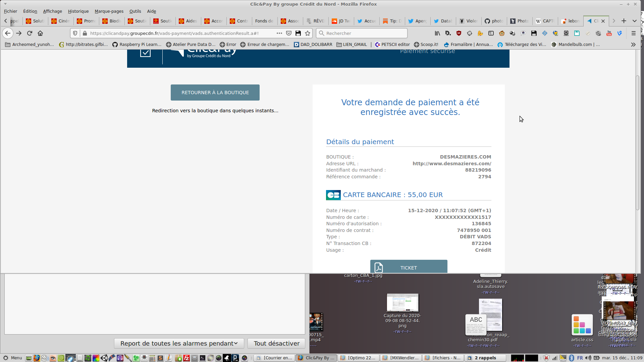
Task: Toggle the Firefox sidebar icon
Action: click(x=491, y=33)
